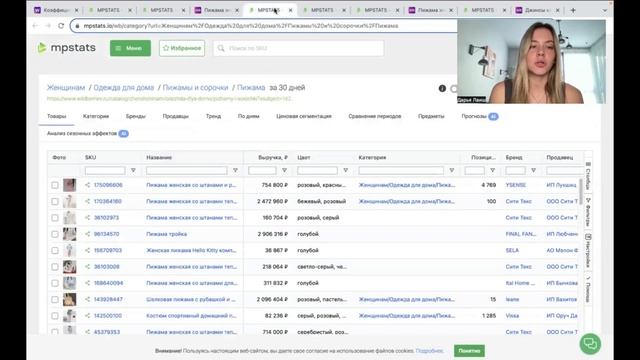Open the Бренд column filter icon

click(x=533, y=170)
